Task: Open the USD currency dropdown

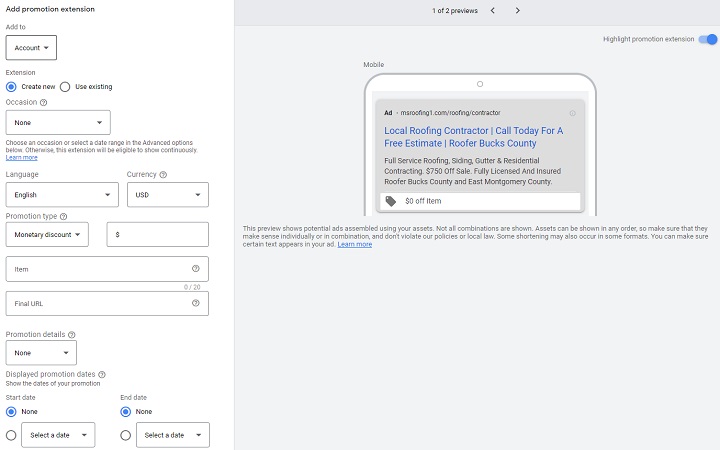Action: tap(167, 195)
